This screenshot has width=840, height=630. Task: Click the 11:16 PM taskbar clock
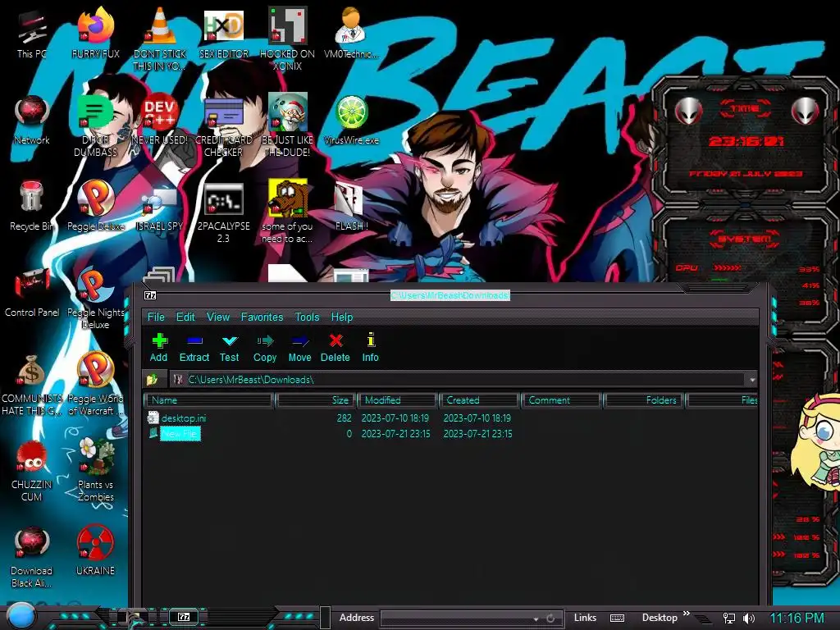pos(797,619)
